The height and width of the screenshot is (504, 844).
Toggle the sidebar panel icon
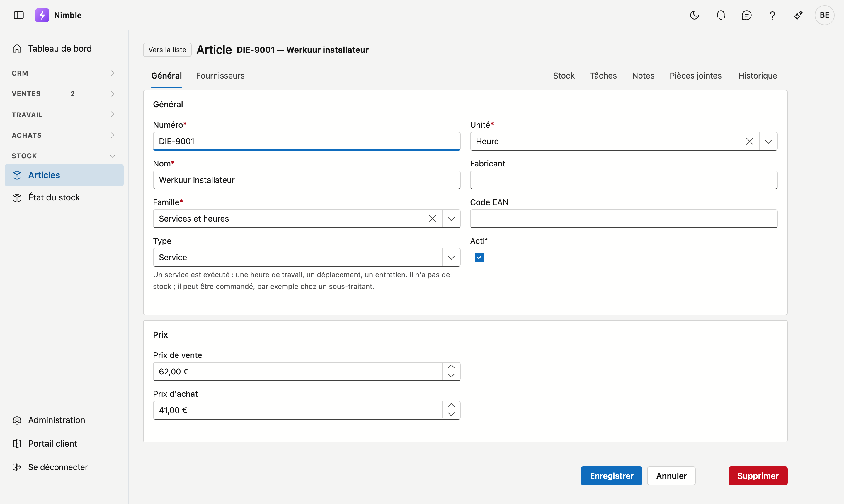pyautogui.click(x=19, y=15)
